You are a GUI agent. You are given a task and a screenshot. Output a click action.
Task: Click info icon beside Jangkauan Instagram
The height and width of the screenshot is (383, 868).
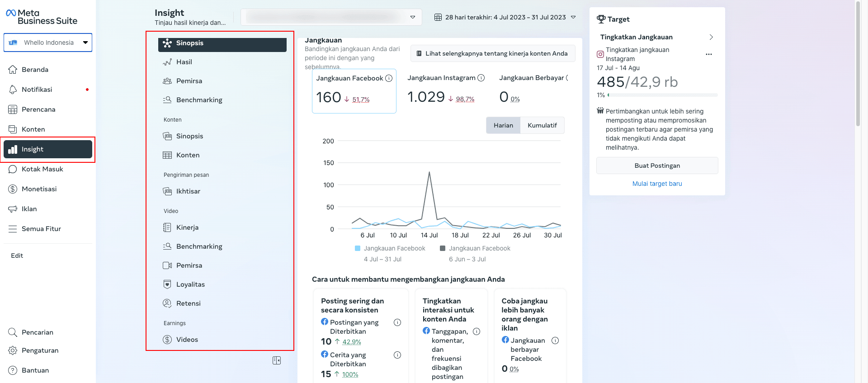481,78
